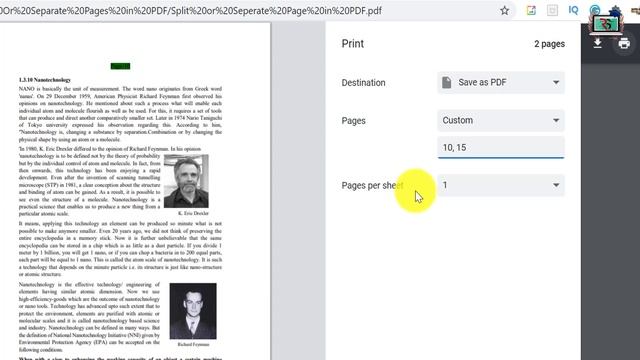This screenshot has height=360, width=640.
Task: Click the "2 pages" count text
Action: tap(549, 44)
